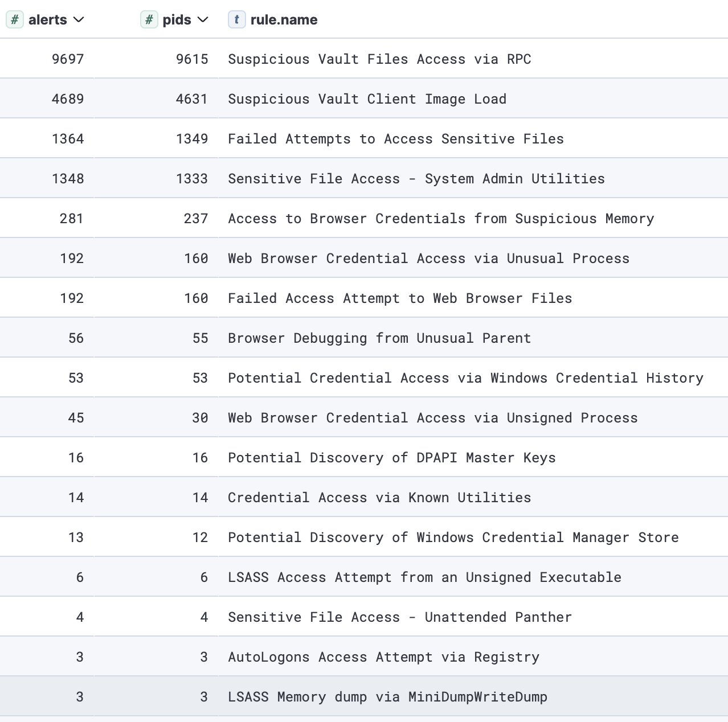
Task: Click the pids column header label
Action: click(177, 20)
